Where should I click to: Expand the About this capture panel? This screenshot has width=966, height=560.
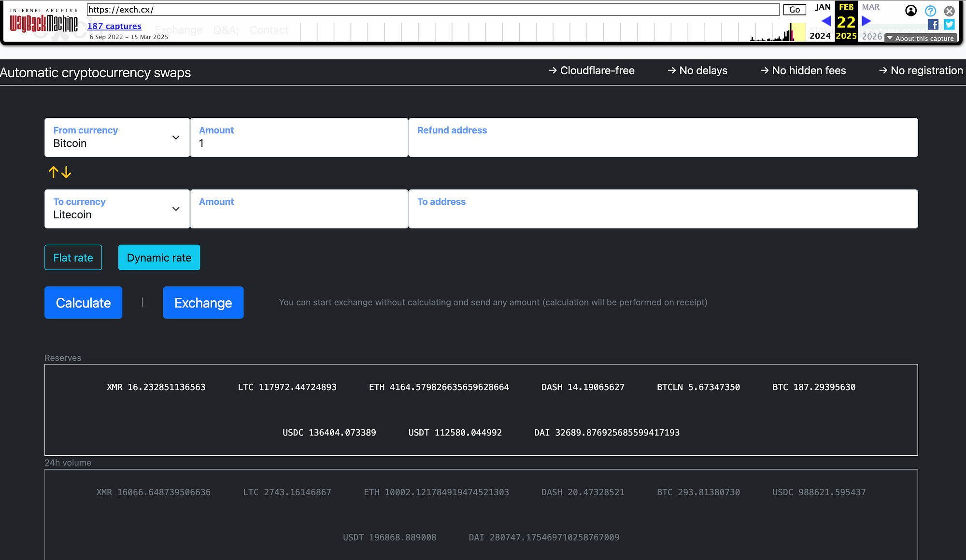[920, 38]
